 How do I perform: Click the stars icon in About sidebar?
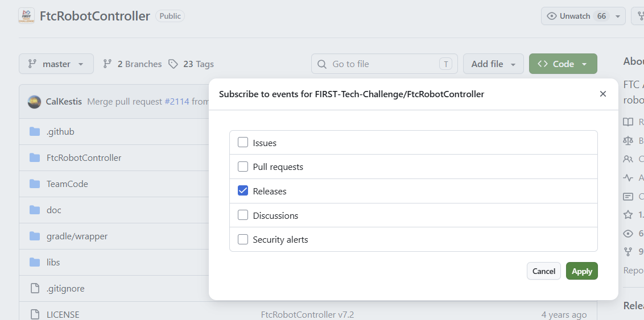628,214
